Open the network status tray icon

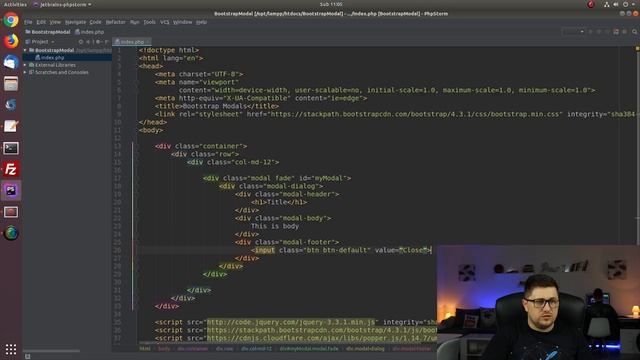point(607,4)
